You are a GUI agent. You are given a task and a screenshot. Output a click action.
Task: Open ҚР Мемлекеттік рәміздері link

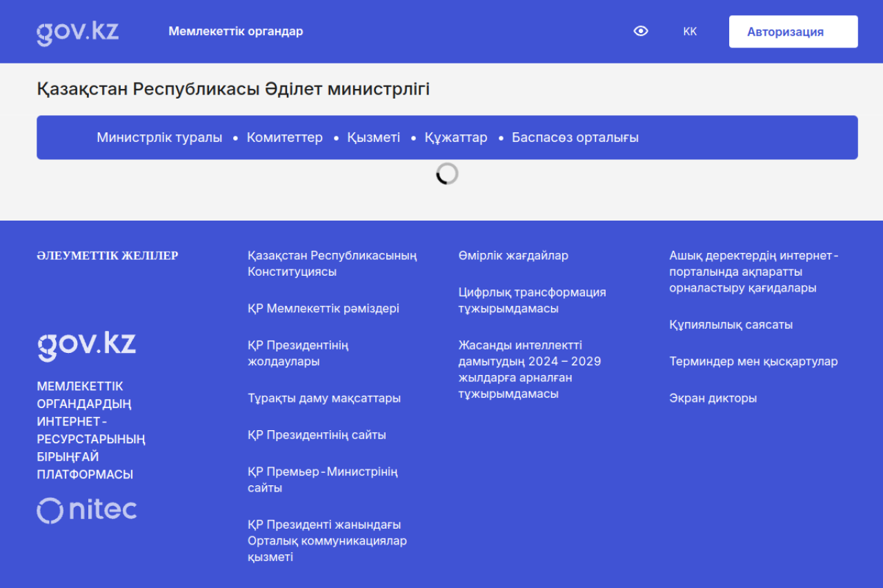[323, 309]
